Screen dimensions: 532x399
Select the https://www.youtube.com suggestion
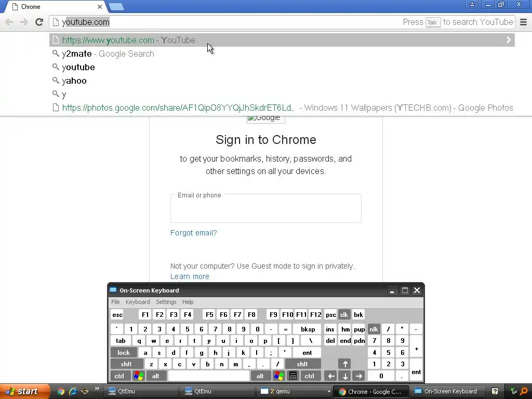tap(282, 40)
